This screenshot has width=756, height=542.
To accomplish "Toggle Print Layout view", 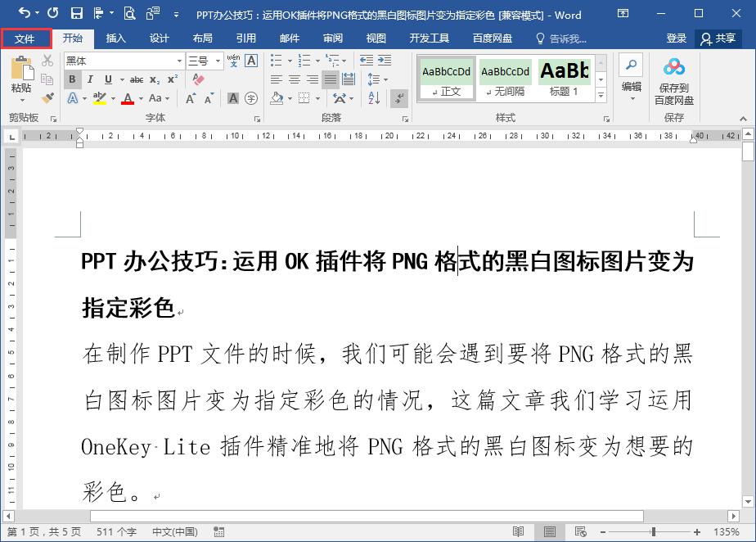I will 549,532.
